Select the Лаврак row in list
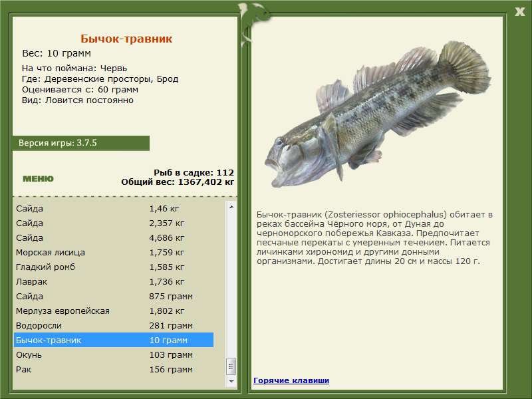The height and width of the screenshot is (399, 532). pos(114,281)
